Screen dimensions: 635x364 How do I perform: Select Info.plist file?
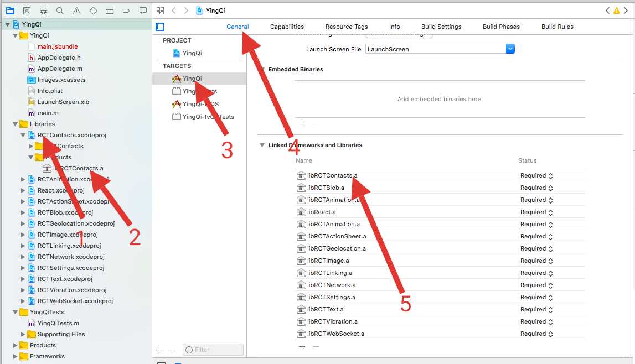tap(50, 91)
